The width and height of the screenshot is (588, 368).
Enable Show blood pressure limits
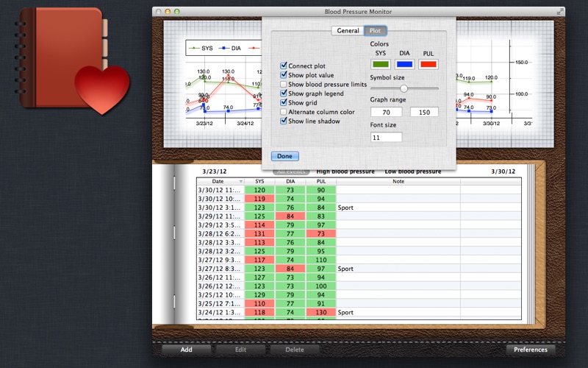[284, 84]
